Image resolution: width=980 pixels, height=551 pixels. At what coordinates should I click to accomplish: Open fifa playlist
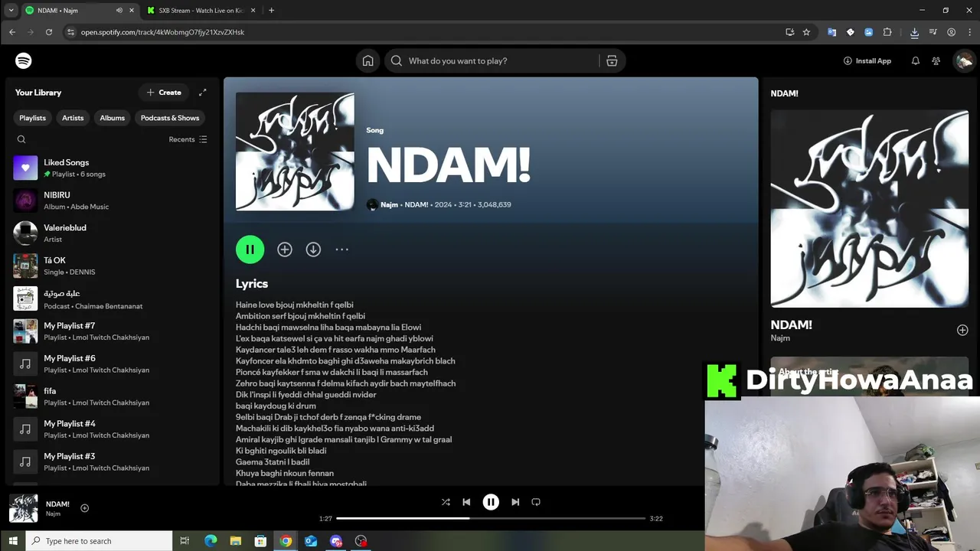[113, 396]
